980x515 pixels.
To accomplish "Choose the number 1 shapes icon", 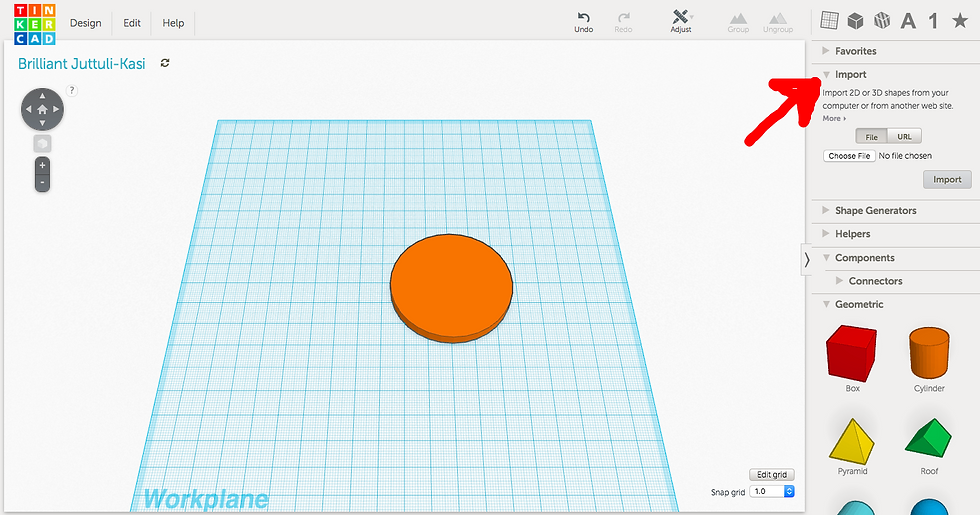I will pyautogui.click(x=933, y=21).
